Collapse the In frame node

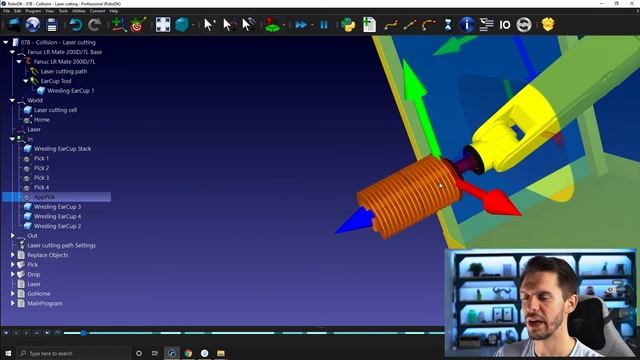[x=12, y=139]
